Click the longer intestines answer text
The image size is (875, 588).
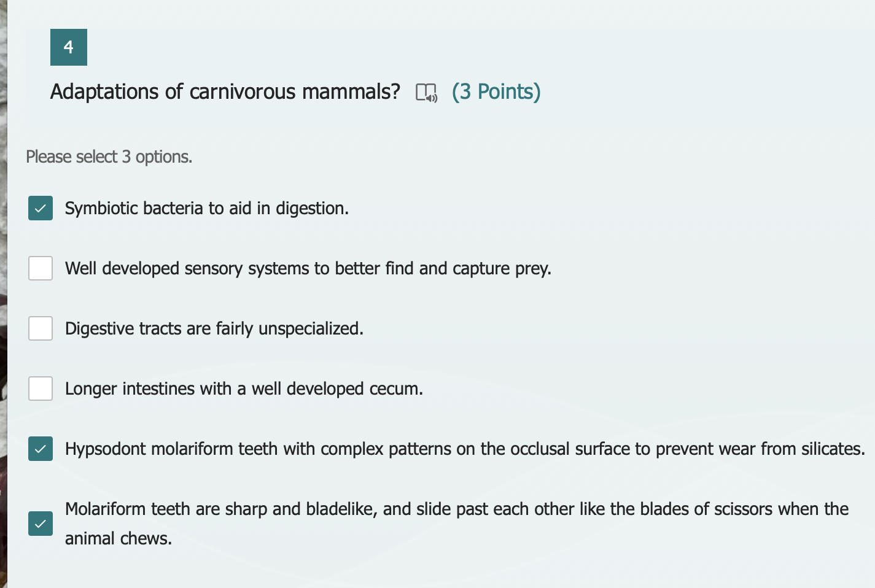point(244,389)
